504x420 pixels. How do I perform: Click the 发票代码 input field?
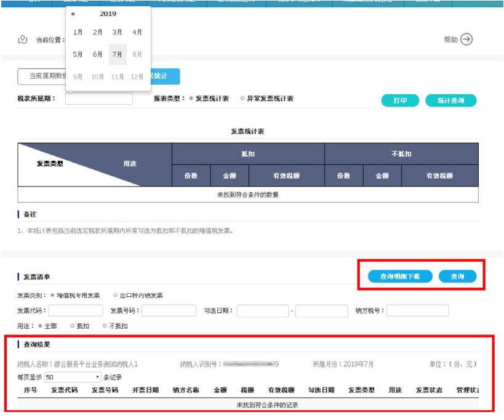click(76, 310)
